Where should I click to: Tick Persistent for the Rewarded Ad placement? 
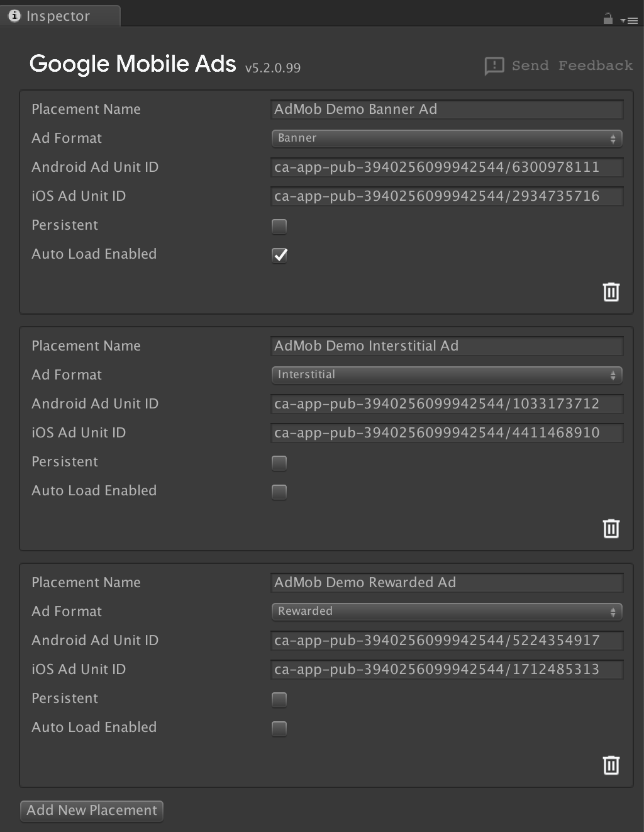click(x=279, y=699)
